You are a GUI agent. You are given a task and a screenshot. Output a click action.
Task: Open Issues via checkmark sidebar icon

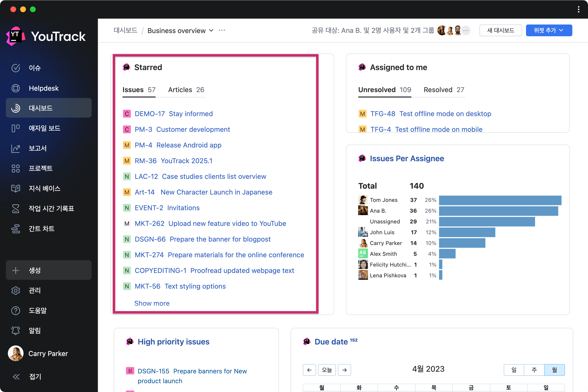15,68
